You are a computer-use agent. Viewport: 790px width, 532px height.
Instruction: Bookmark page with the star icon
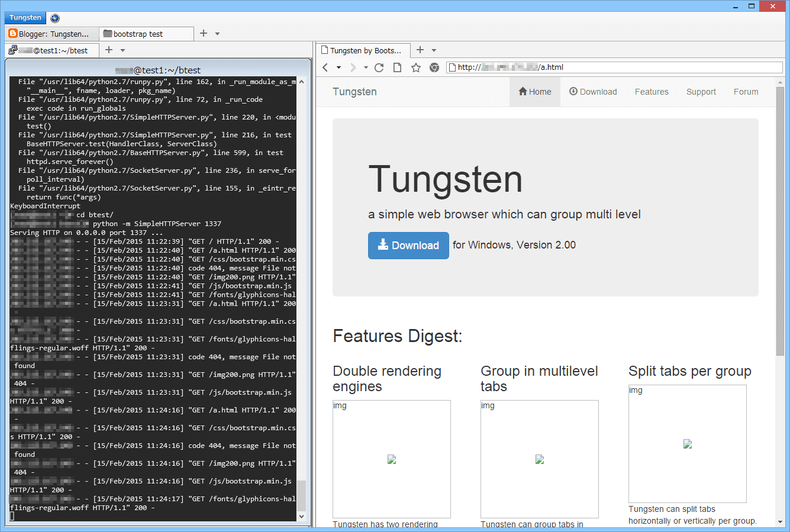(416, 67)
